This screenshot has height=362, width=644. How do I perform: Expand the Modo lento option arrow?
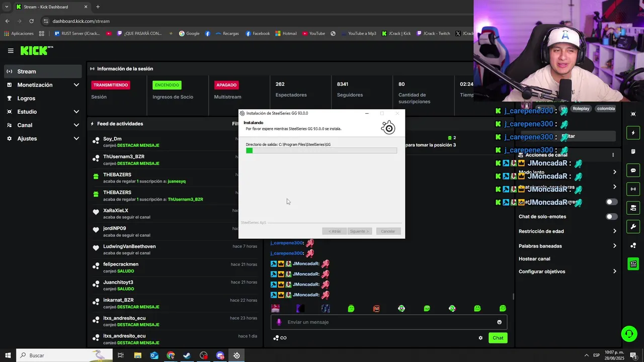click(x=614, y=172)
